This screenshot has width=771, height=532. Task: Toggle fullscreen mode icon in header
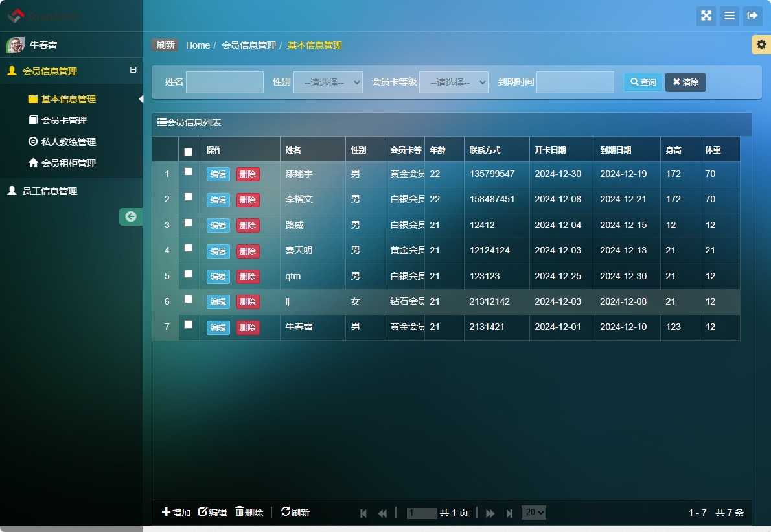tap(706, 16)
